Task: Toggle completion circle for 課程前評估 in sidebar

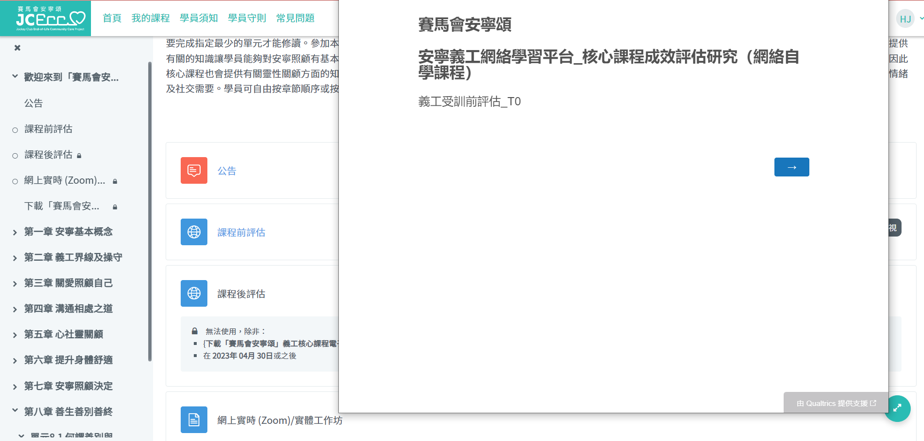Action: (15, 130)
